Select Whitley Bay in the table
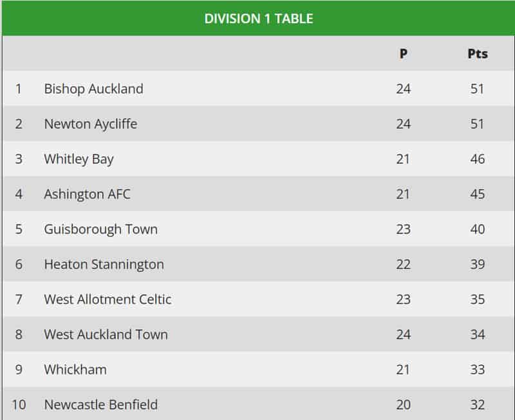 (x=79, y=159)
